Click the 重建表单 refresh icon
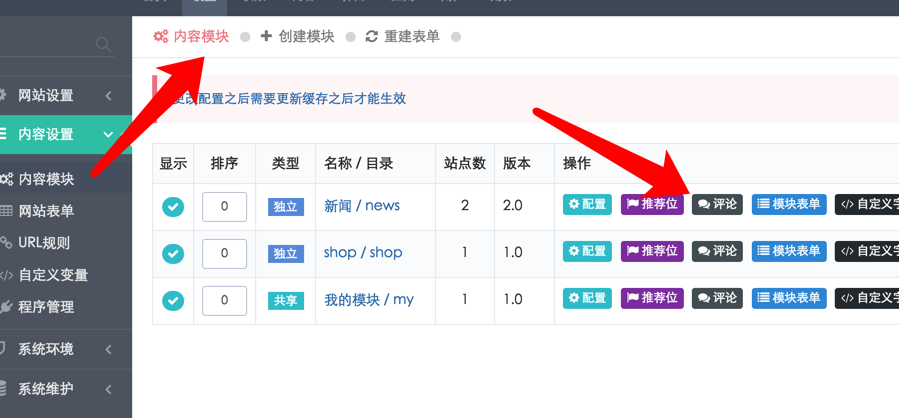 click(x=372, y=37)
